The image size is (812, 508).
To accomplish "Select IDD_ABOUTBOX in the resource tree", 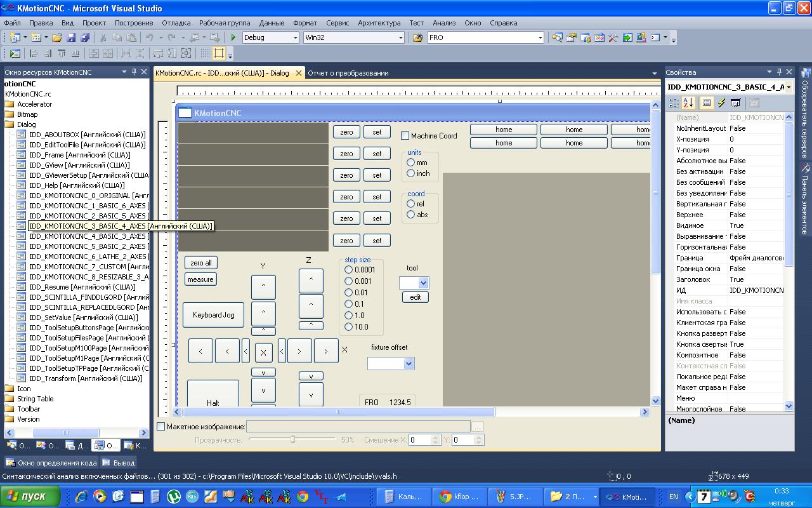I will tap(87, 135).
